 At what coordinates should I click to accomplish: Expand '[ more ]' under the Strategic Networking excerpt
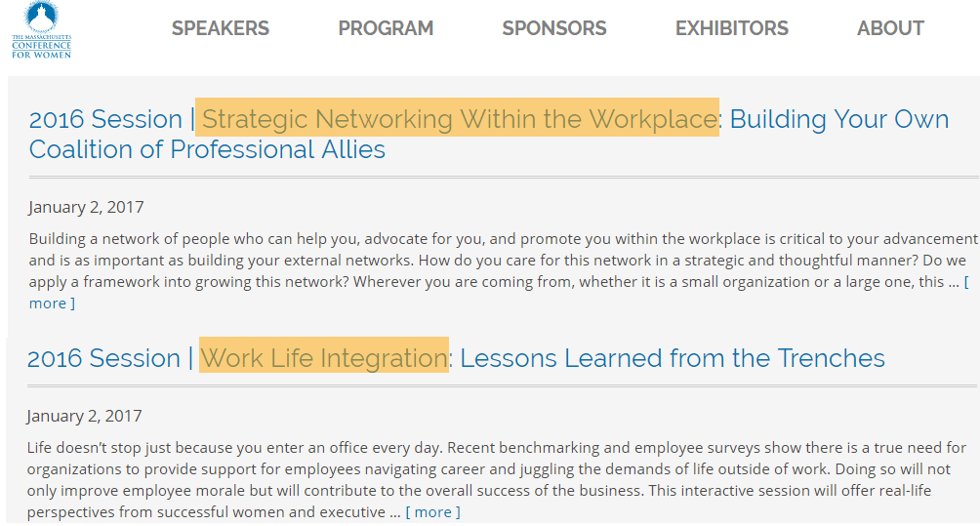(52, 303)
